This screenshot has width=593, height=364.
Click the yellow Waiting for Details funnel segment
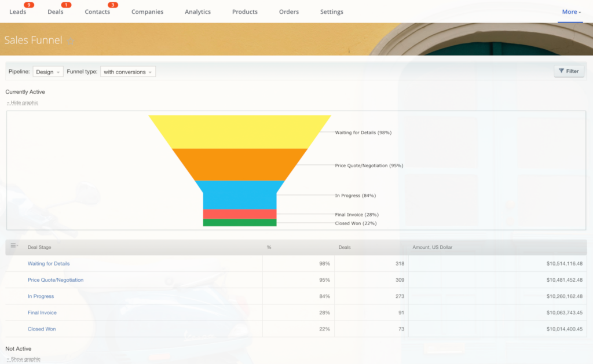click(239, 131)
